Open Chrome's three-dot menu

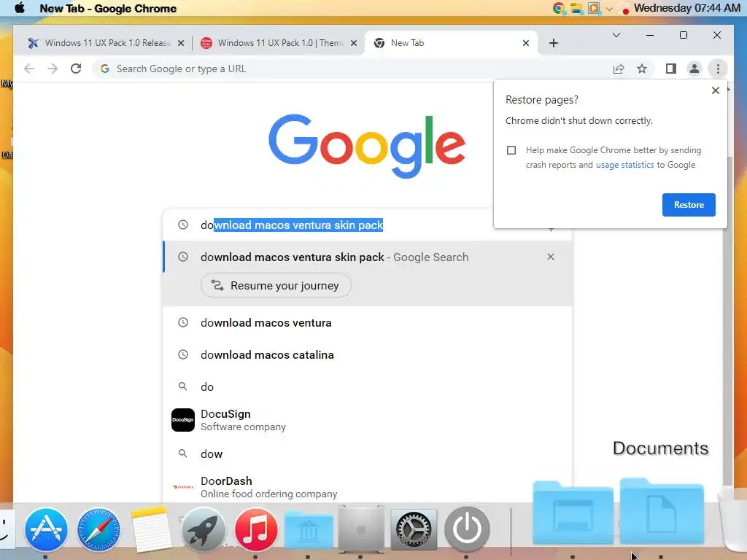[718, 69]
